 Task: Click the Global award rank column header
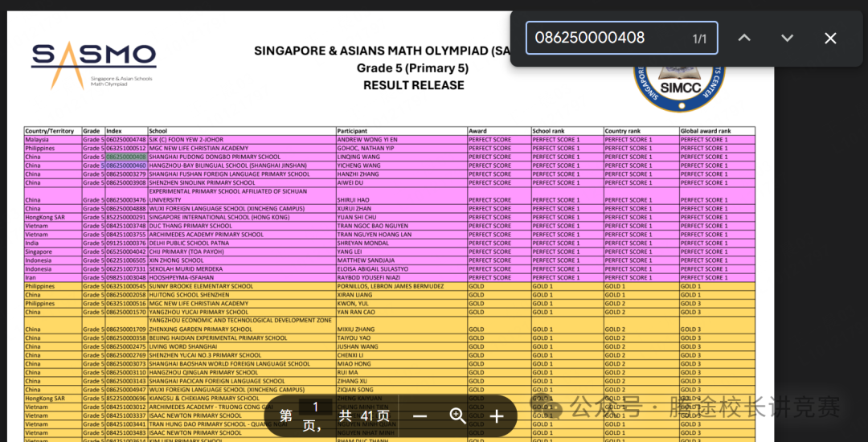pos(706,131)
